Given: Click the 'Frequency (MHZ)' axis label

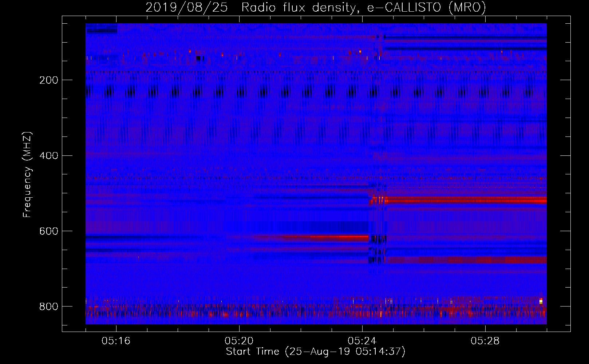Looking at the screenshot, I should (27, 175).
